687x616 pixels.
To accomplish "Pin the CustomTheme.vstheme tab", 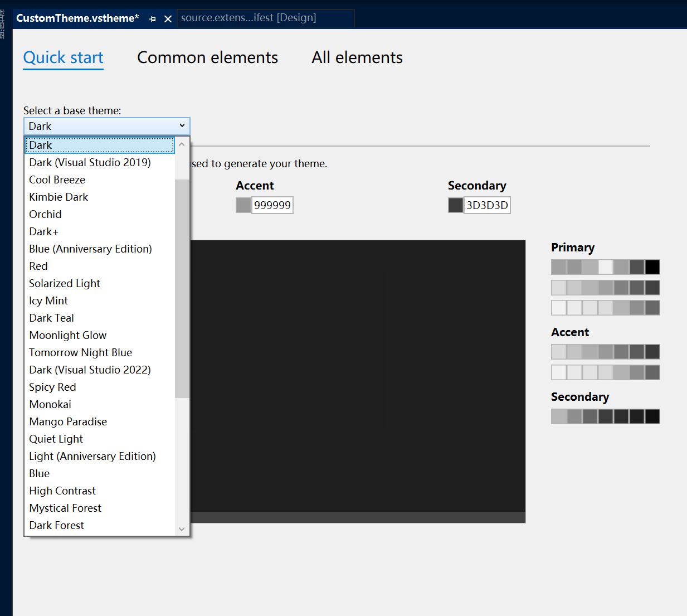I will [152, 18].
